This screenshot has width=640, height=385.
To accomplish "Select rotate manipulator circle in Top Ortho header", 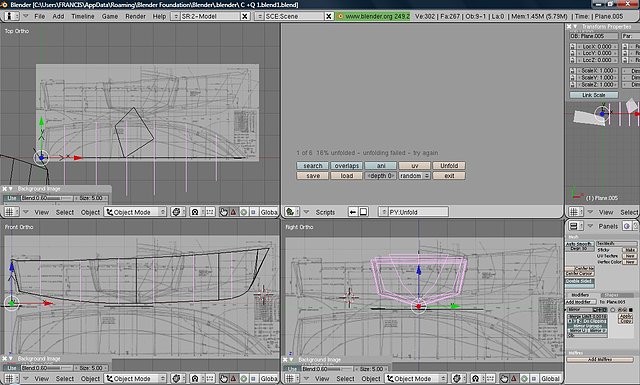I will pos(244,212).
